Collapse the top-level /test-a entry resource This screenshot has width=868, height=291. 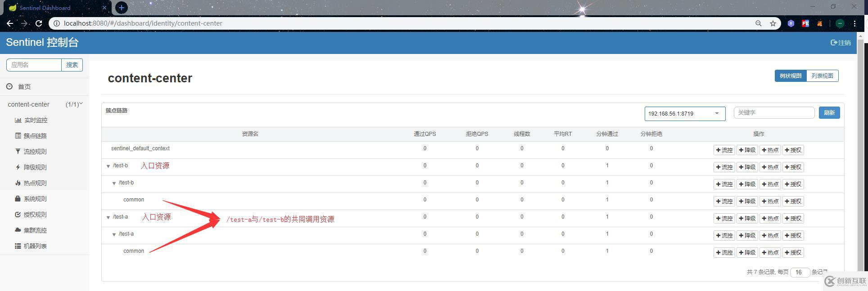click(108, 217)
